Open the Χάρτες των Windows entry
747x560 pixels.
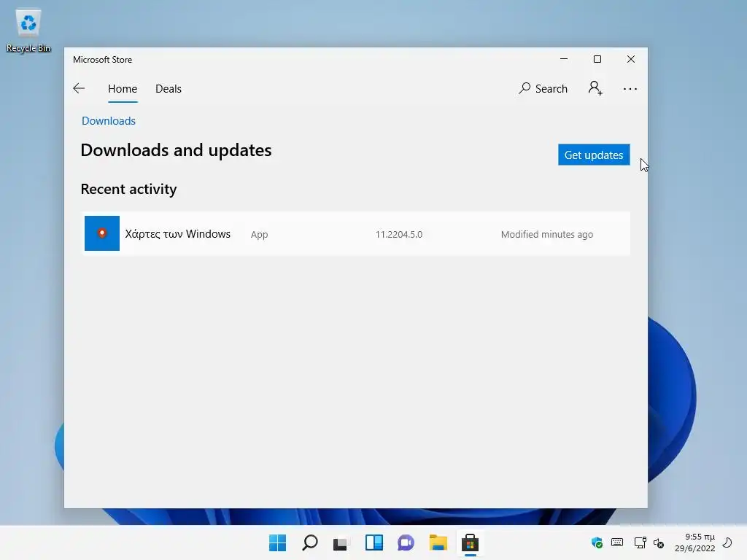click(x=356, y=234)
